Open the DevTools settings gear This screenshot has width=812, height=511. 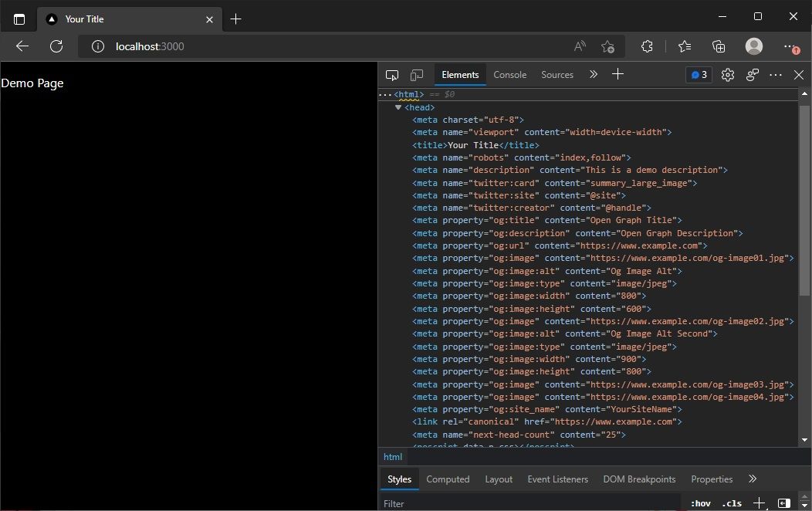pyautogui.click(x=726, y=74)
